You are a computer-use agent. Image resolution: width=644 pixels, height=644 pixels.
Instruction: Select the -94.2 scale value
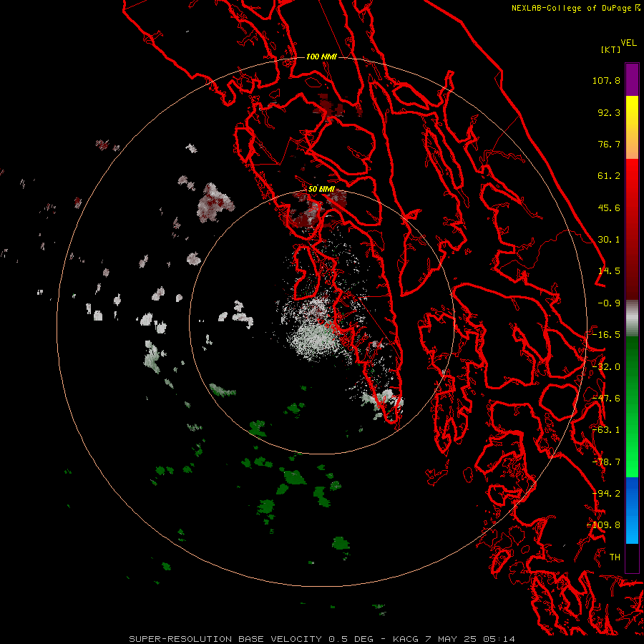(606, 494)
